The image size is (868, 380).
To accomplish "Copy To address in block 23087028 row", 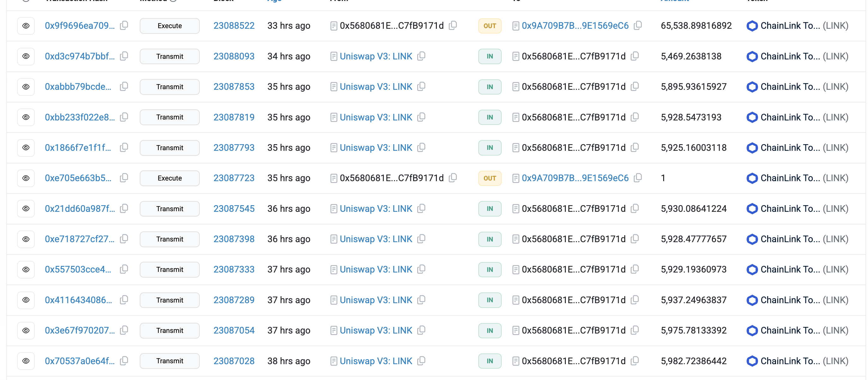I will tap(635, 360).
